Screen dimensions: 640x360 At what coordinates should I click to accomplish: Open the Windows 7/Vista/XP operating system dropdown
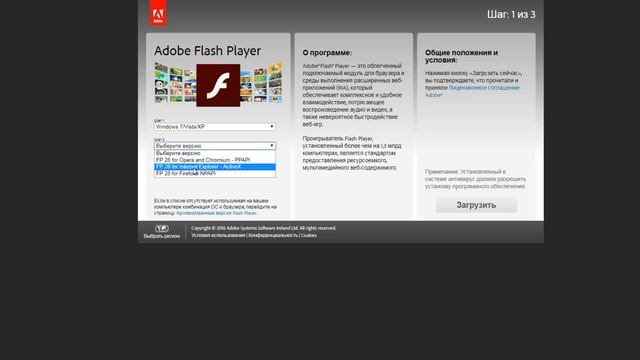[215, 127]
